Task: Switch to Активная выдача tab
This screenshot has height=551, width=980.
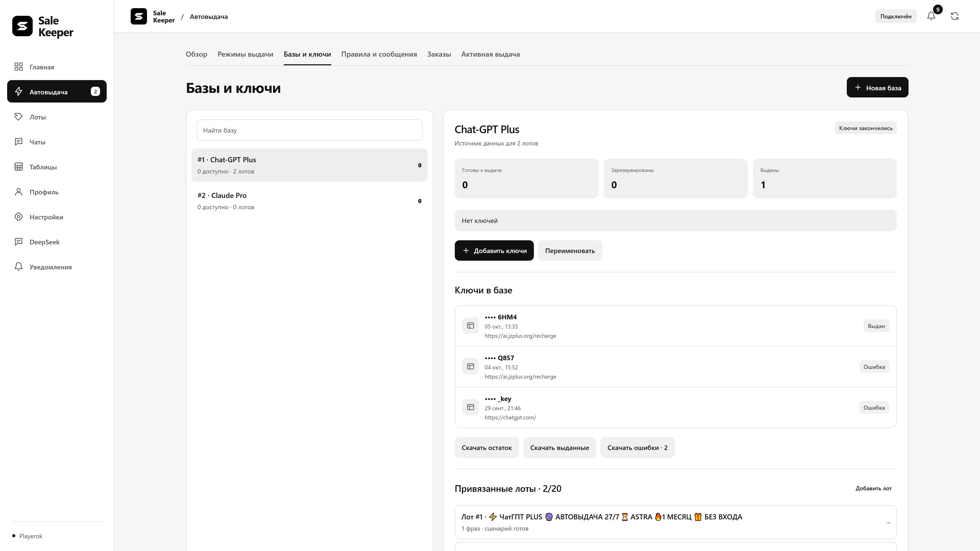Action: point(490,54)
